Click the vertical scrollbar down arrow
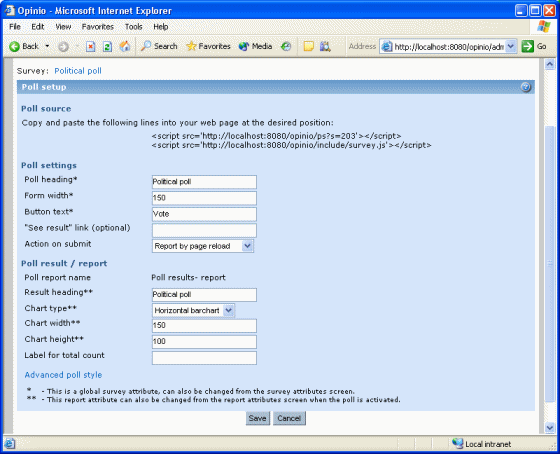The height and width of the screenshot is (454, 560). [x=550, y=427]
